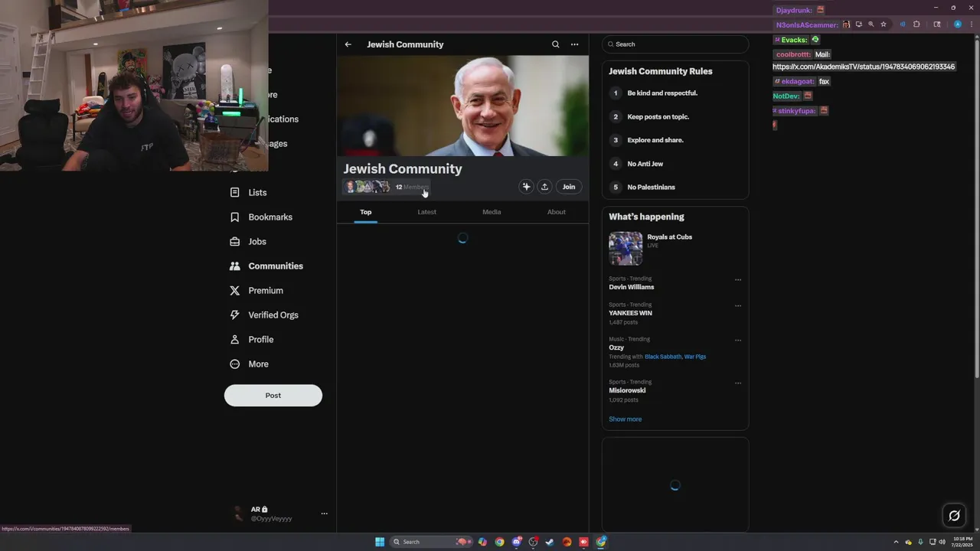
Task: Open the chat link to AkademiksTV status
Action: pyautogui.click(x=864, y=67)
